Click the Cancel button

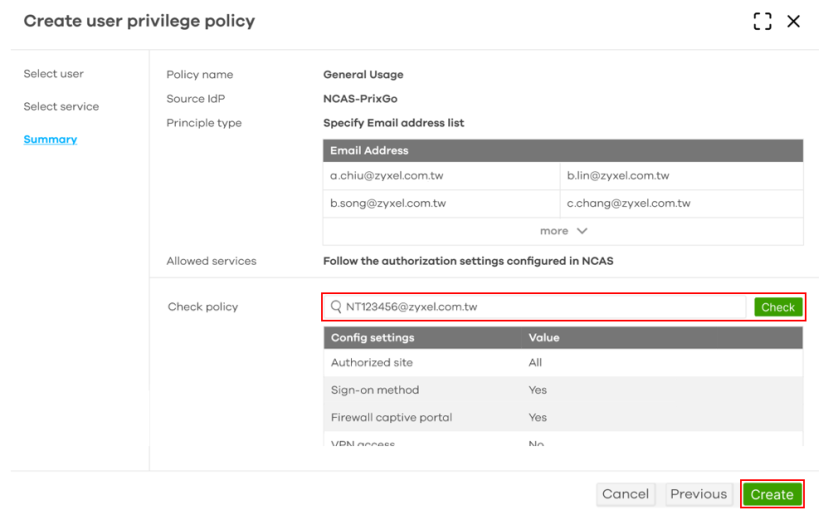coord(625,494)
